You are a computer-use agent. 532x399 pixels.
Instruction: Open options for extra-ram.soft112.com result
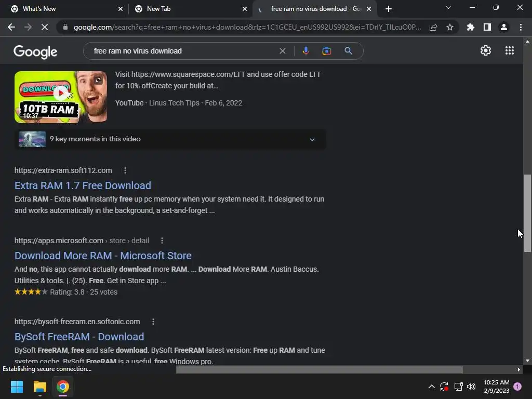click(x=125, y=170)
